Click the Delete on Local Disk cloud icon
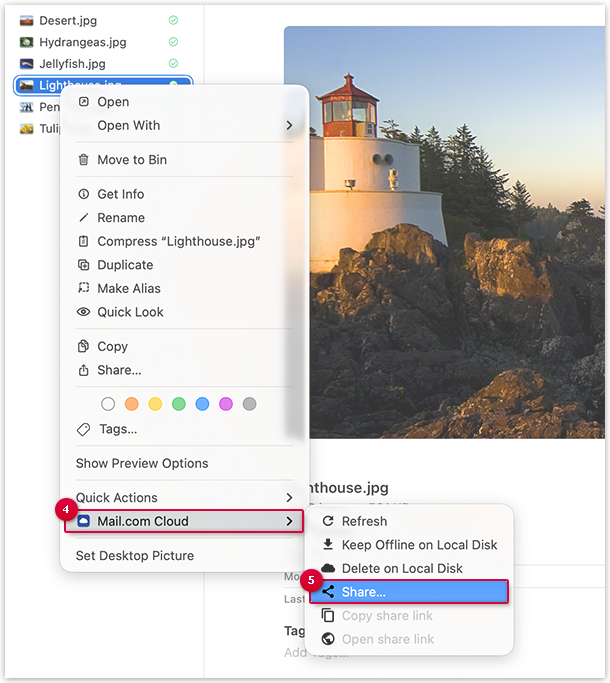Viewport: 610px width, 683px height. tap(327, 568)
